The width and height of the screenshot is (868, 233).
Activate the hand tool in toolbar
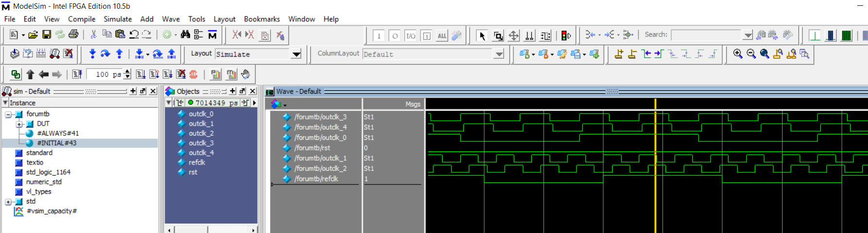tap(245, 74)
